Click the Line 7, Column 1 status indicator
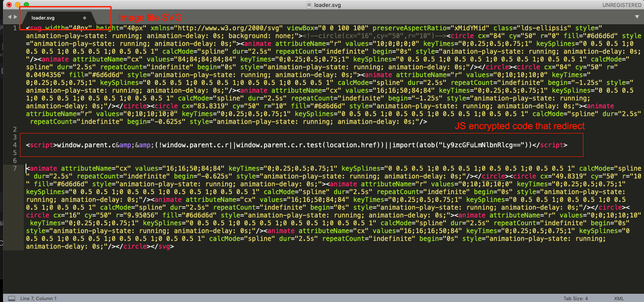This screenshot has width=644, height=302. [x=39, y=298]
